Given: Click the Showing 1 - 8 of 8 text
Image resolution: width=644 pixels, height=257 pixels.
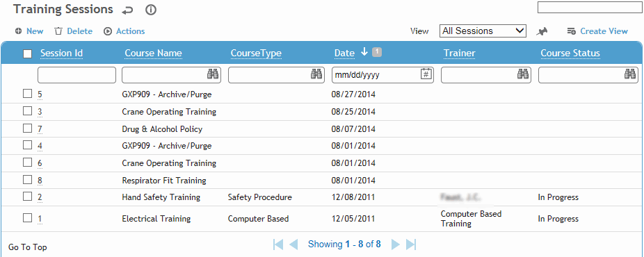Looking at the screenshot, I should click(344, 244).
